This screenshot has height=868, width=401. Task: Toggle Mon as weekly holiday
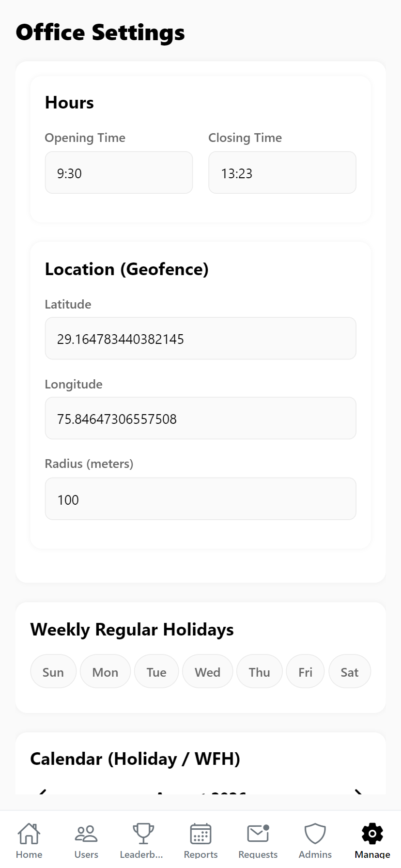pos(105,671)
